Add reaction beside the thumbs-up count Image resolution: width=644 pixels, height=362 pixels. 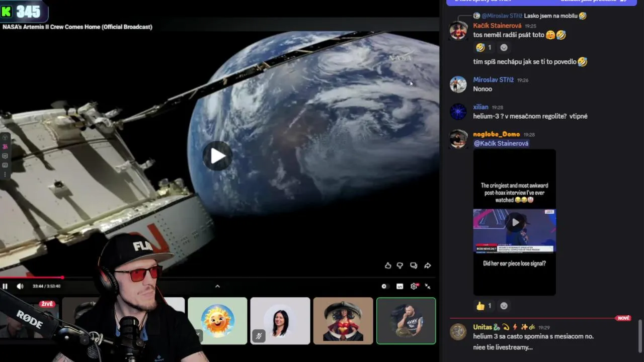[x=504, y=306]
